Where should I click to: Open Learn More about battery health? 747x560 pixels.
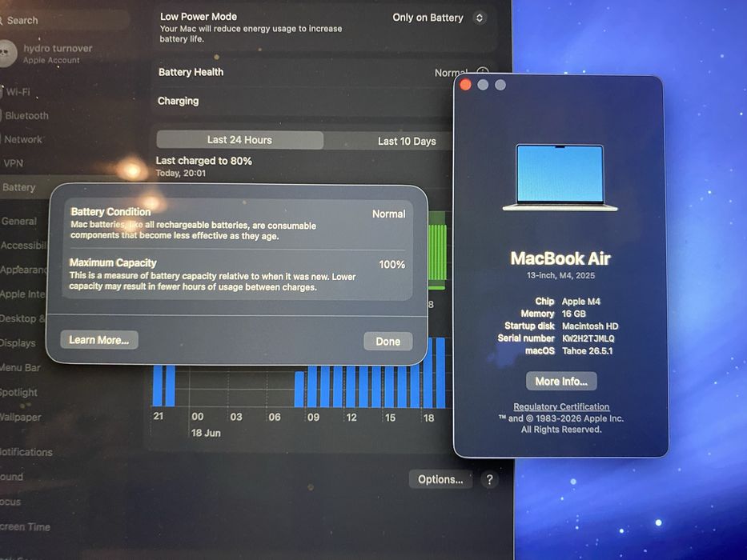point(99,340)
